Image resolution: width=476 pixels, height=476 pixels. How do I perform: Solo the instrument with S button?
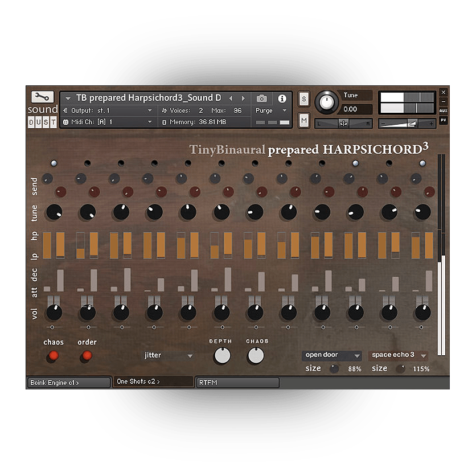[x=303, y=99]
